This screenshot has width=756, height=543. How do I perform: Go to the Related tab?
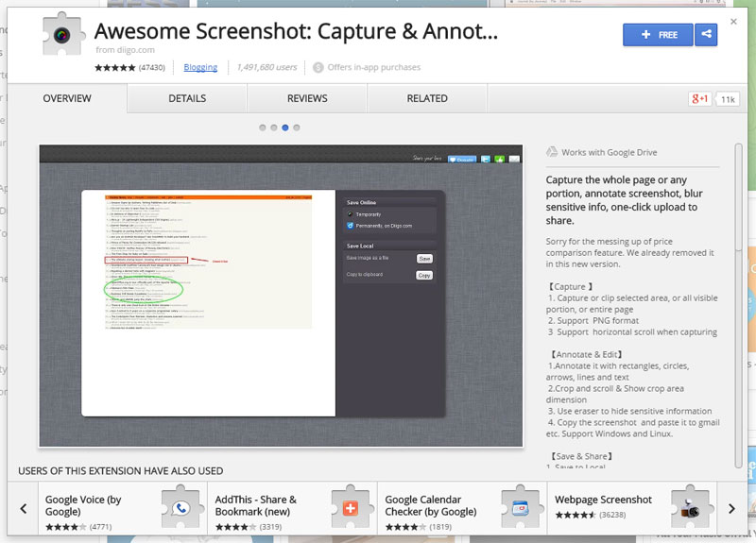pyautogui.click(x=427, y=98)
